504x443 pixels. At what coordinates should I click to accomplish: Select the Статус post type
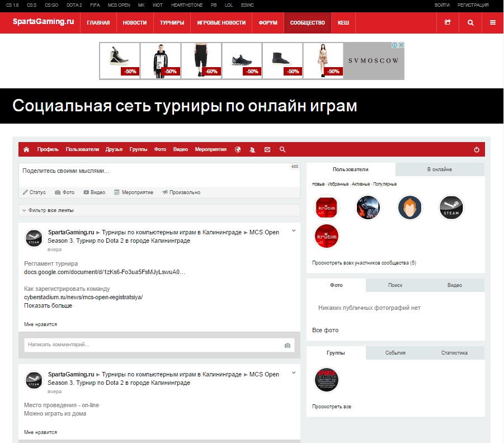(x=34, y=192)
